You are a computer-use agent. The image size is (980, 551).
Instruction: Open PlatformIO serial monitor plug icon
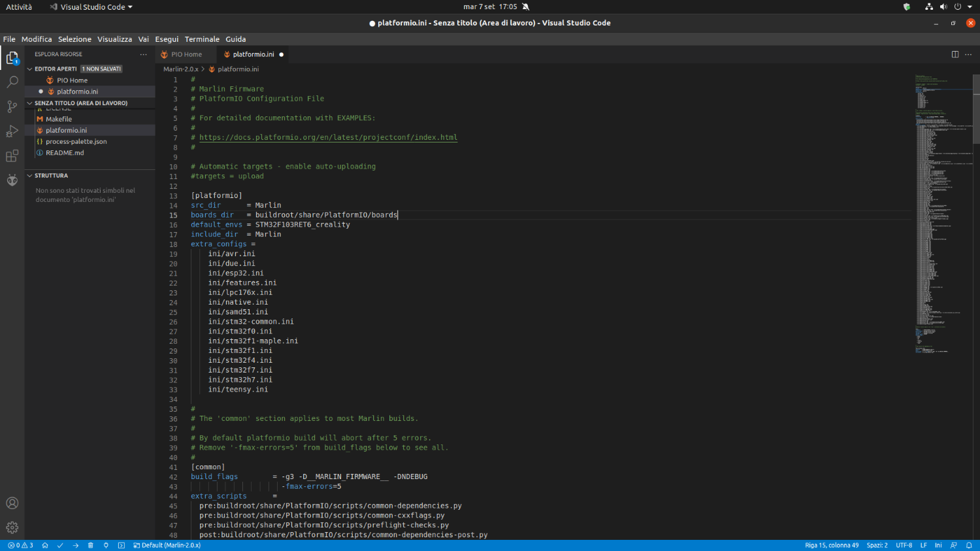tap(106, 545)
